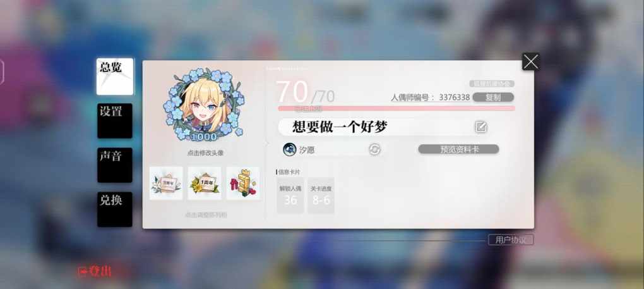Click the 预览资料卡 preview card button
This screenshot has height=289, width=644.
[459, 149]
